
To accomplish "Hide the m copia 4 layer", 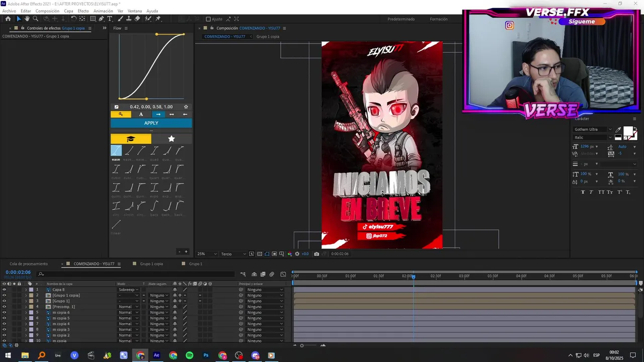I will [4, 324].
